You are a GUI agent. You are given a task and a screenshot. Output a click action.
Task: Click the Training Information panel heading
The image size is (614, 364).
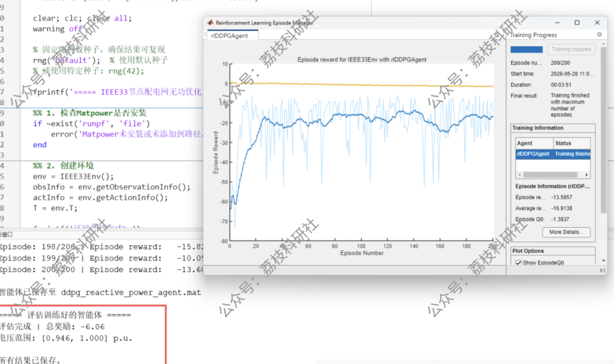coord(538,128)
